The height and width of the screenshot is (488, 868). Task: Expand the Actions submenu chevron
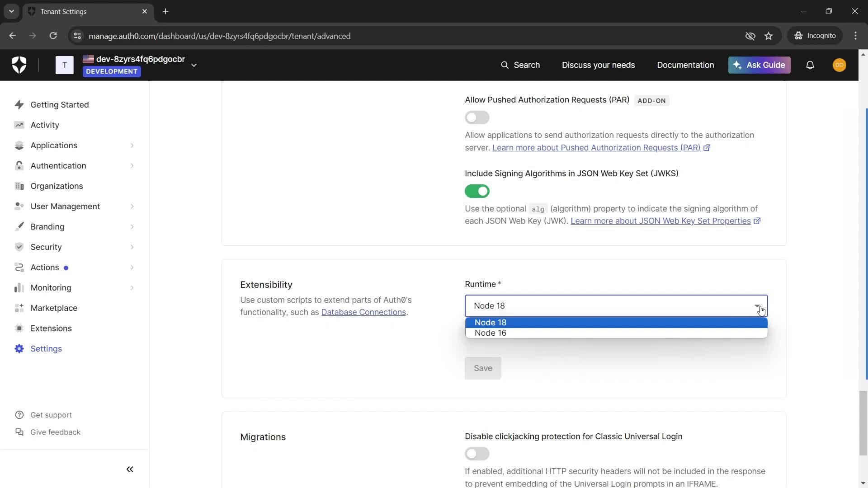[132, 267]
